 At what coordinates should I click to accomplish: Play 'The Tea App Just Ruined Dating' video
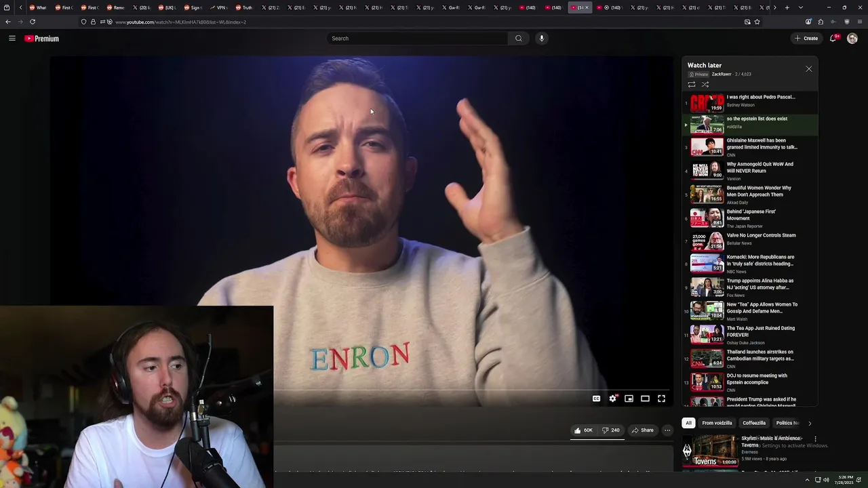coord(750,335)
